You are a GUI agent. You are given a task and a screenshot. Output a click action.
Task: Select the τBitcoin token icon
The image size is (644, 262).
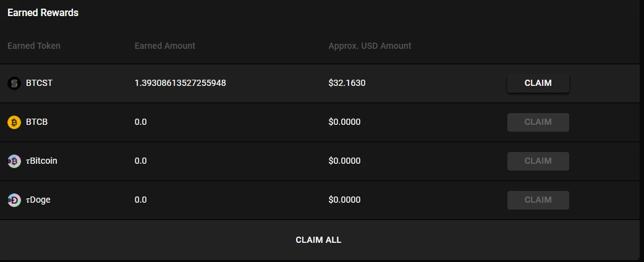(x=14, y=161)
